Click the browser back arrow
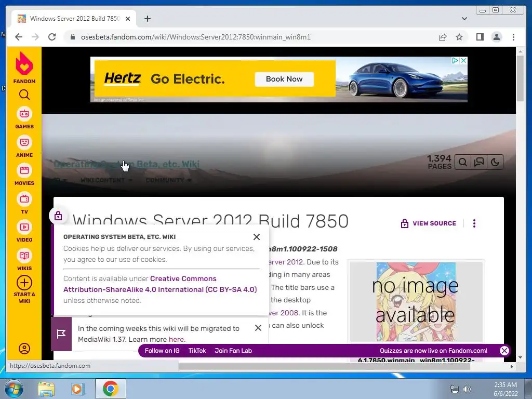532x399 pixels. (19, 37)
